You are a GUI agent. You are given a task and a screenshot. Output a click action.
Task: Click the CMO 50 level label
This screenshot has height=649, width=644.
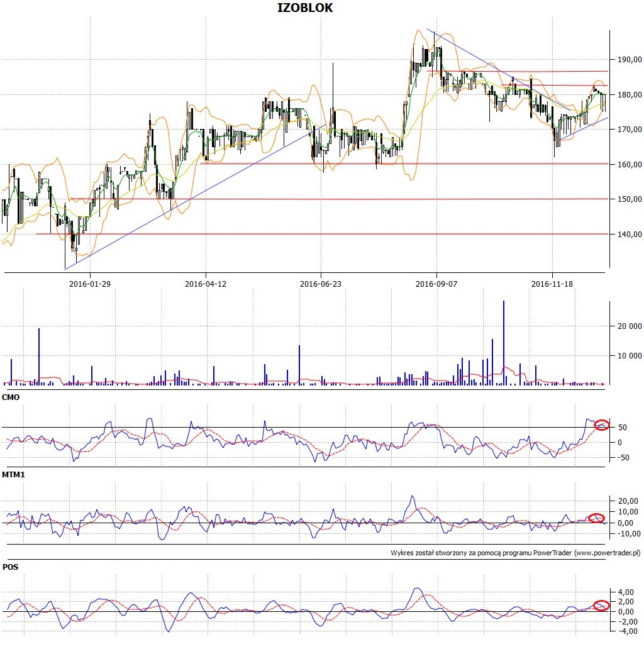point(623,428)
